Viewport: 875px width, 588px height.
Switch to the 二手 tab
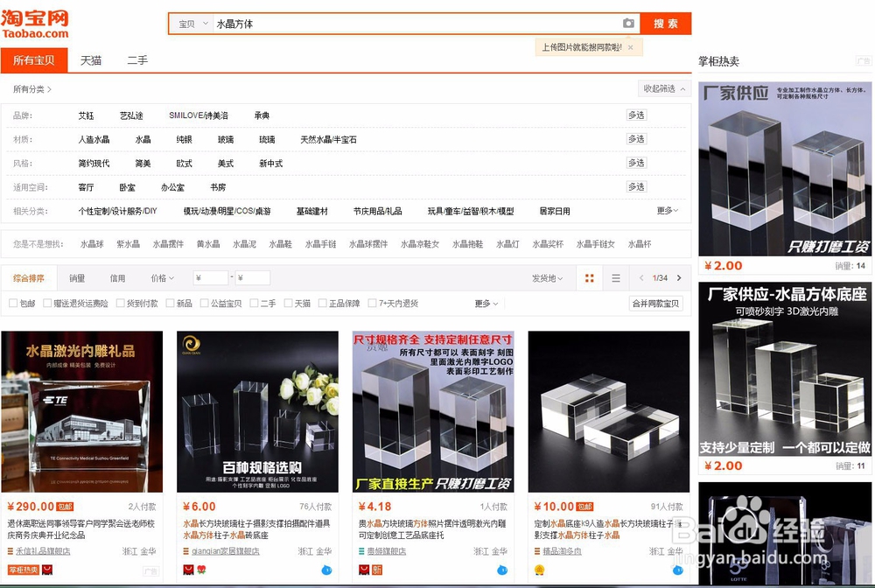[138, 61]
